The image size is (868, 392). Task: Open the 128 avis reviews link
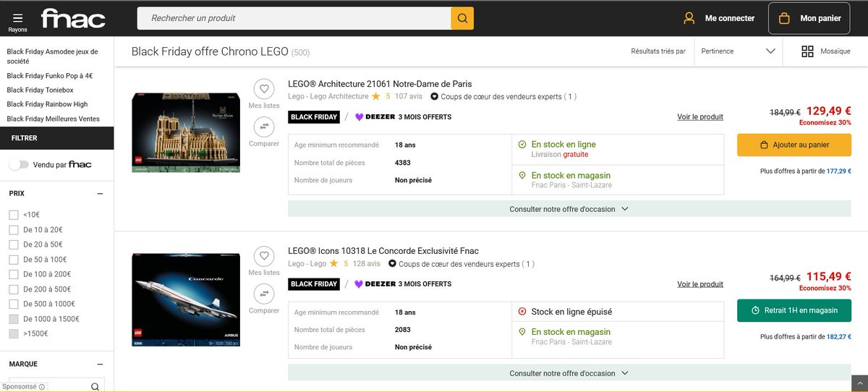pyautogui.click(x=367, y=264)
